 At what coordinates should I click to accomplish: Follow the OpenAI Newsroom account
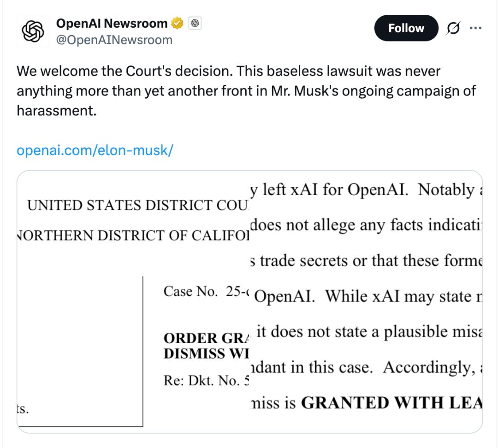click(406, 28)
